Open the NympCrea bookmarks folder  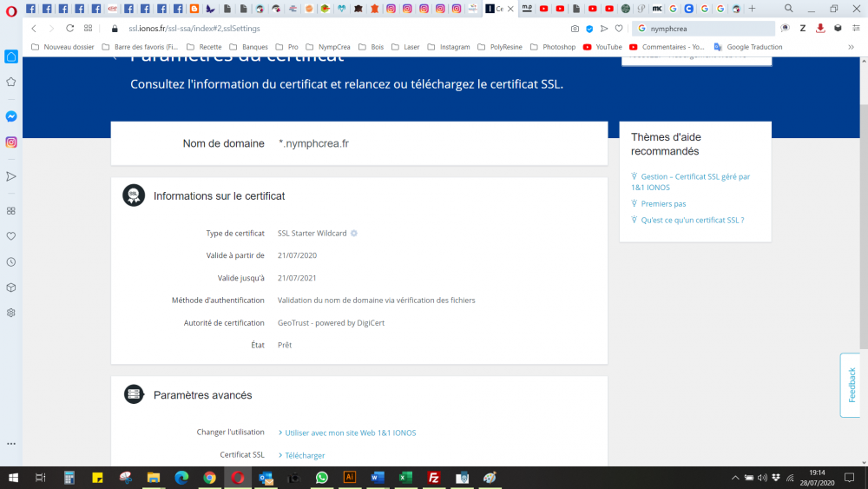tap(328, 47)
